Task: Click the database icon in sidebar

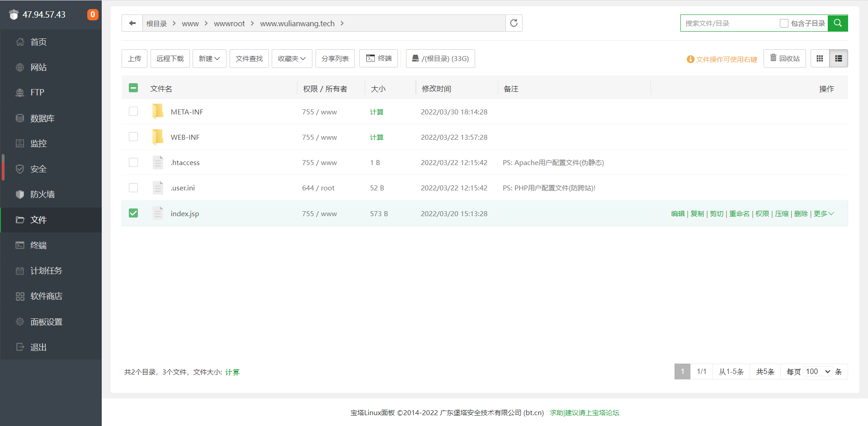Action: 20,118
